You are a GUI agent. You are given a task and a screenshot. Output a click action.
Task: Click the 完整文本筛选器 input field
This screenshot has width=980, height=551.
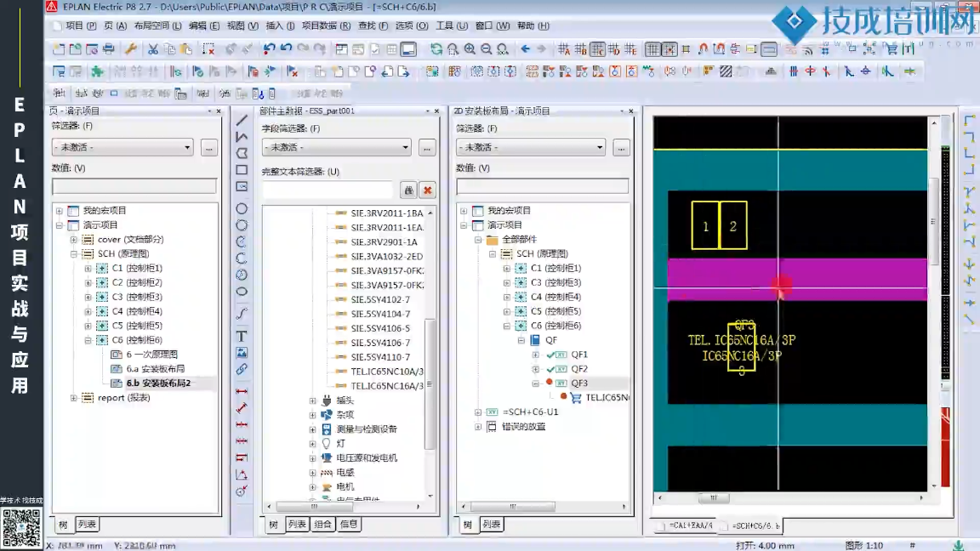[328, 190]
